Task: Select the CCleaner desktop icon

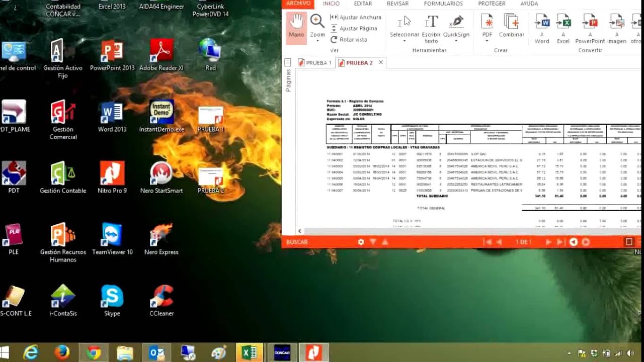Action: click(162, 301)
